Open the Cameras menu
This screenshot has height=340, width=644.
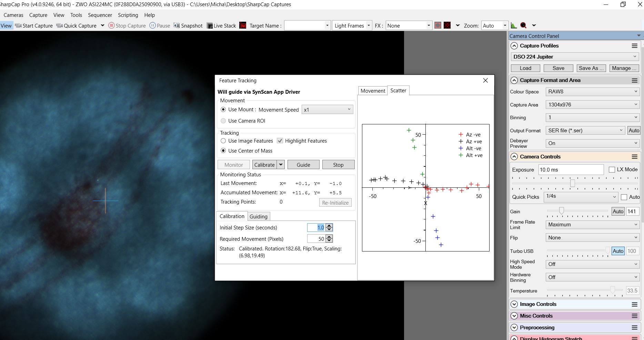point(13,15)
